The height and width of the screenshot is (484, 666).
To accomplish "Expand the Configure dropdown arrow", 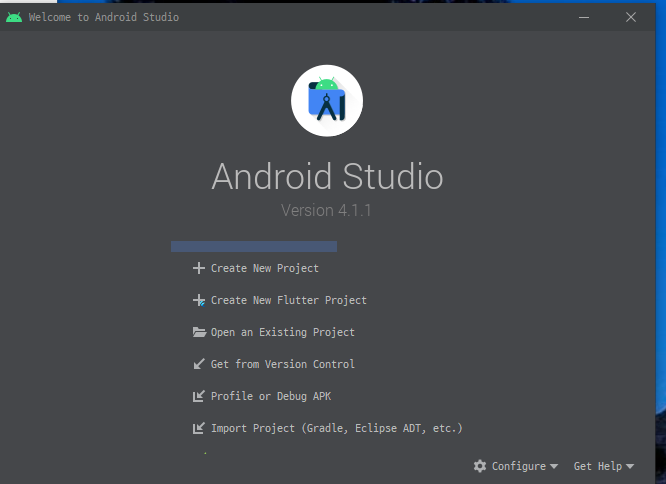I will pyautogui.click(x=554, y=466).
